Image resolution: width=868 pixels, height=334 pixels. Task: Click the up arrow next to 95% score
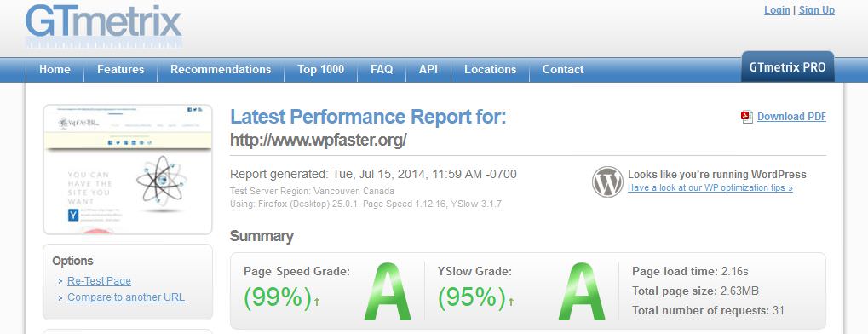pyautogui.click(x=511, y=302)
